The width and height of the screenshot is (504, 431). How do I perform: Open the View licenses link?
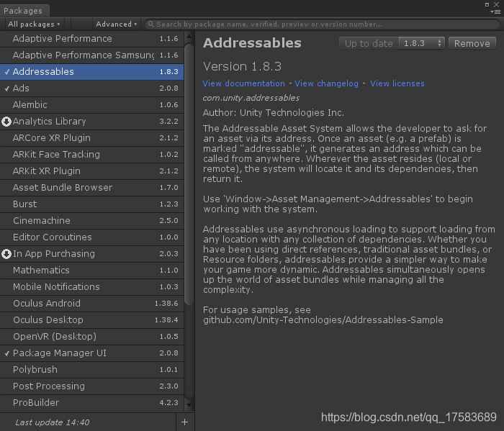pos(397,83)
